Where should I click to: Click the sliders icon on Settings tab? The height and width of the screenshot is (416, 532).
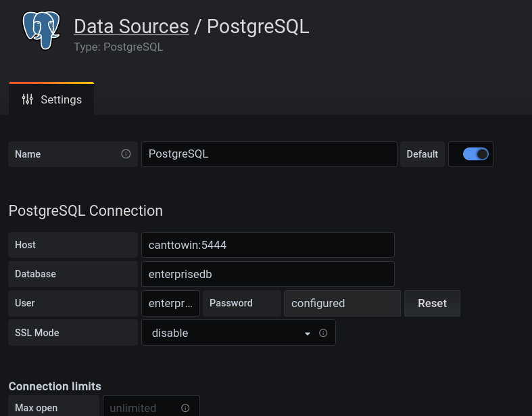(27, 99)
